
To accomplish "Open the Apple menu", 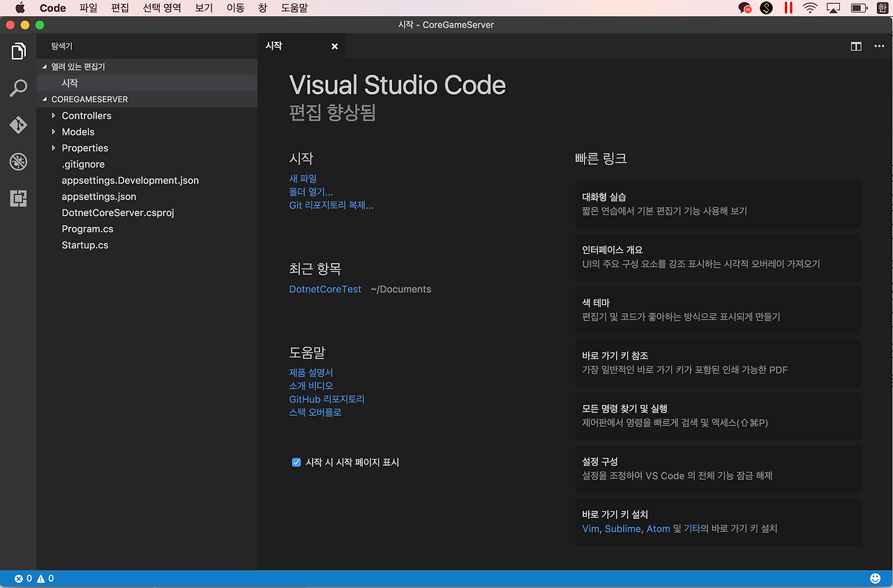I will [x=20, y=8].
